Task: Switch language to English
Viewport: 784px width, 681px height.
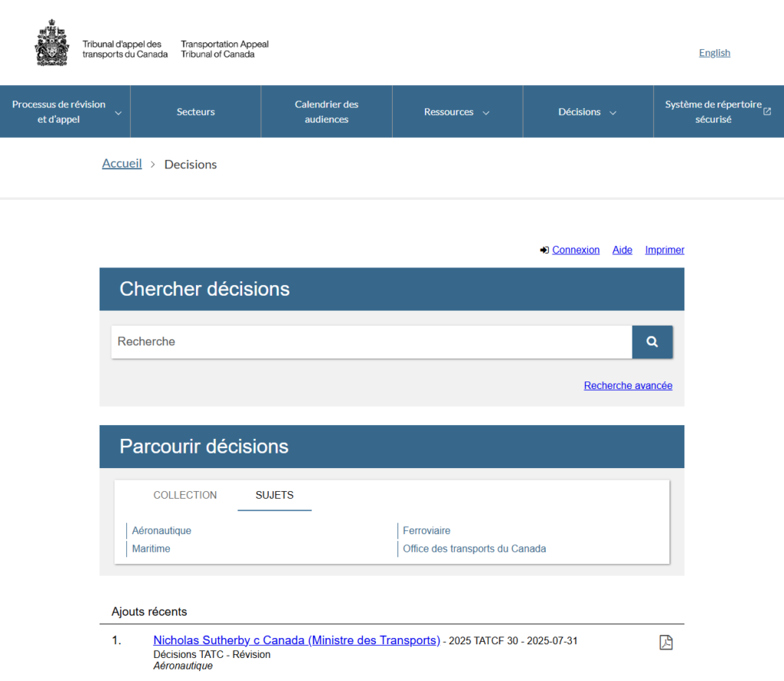Action: [714, 53]
